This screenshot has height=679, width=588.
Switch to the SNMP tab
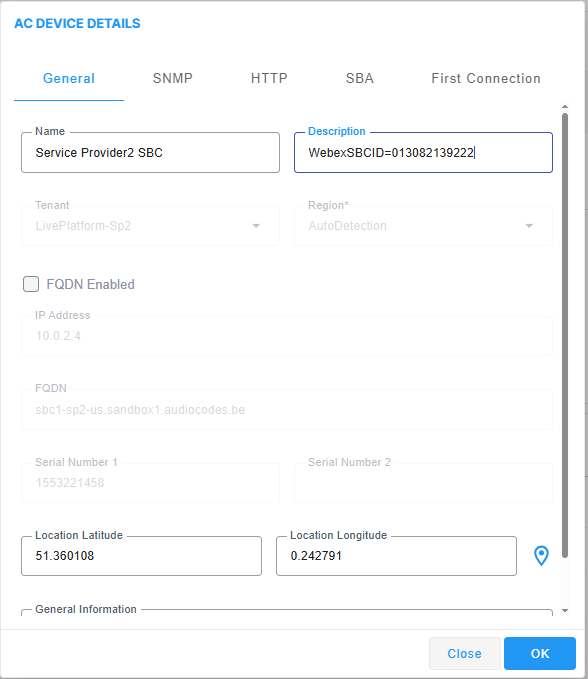pyautogui.click(x=172, y=78)
